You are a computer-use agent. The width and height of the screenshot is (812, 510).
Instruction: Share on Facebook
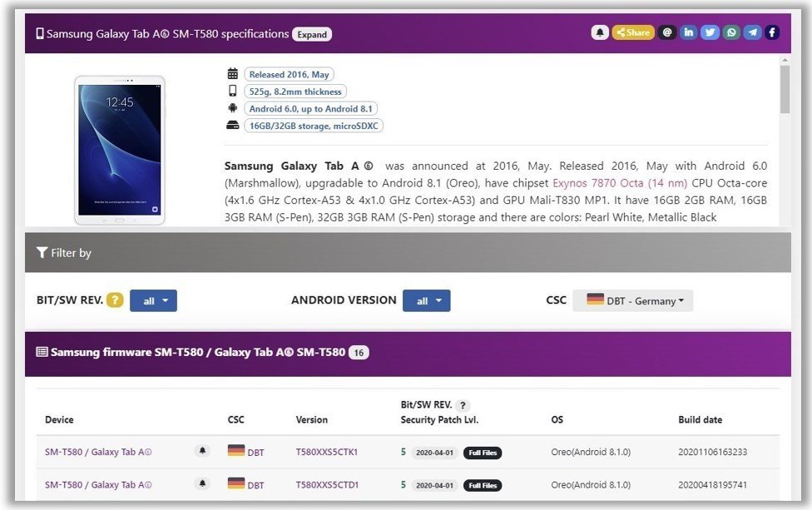[772, 32]
